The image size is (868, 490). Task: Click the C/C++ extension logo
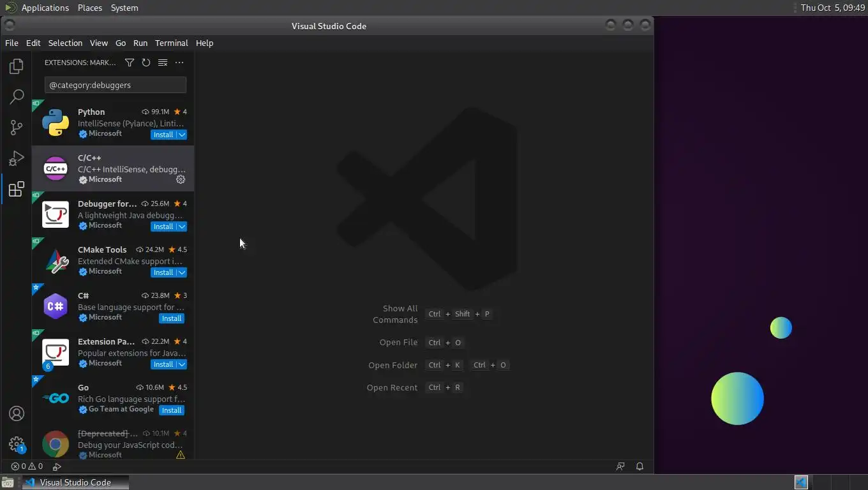(56, 168)
